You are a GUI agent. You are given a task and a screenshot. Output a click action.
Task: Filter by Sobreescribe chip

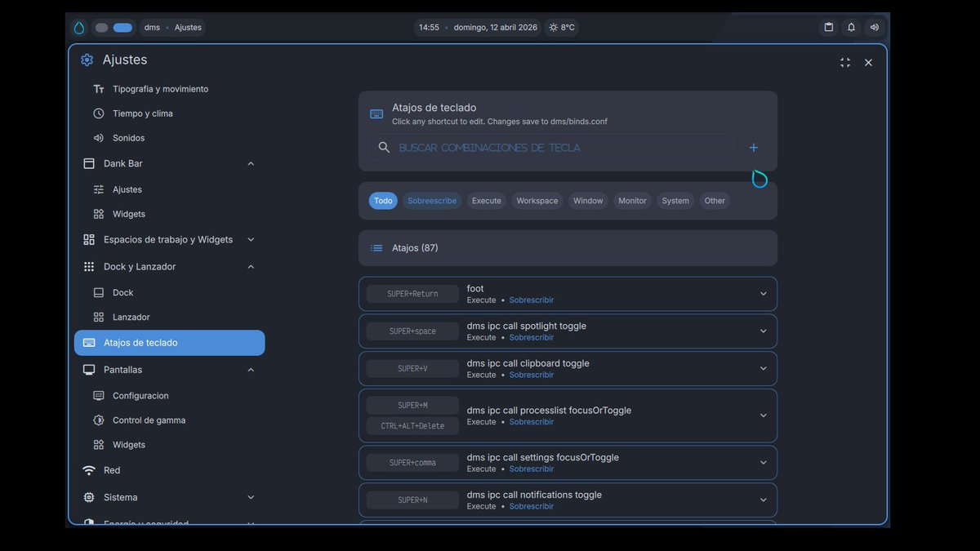pos(432,201)
